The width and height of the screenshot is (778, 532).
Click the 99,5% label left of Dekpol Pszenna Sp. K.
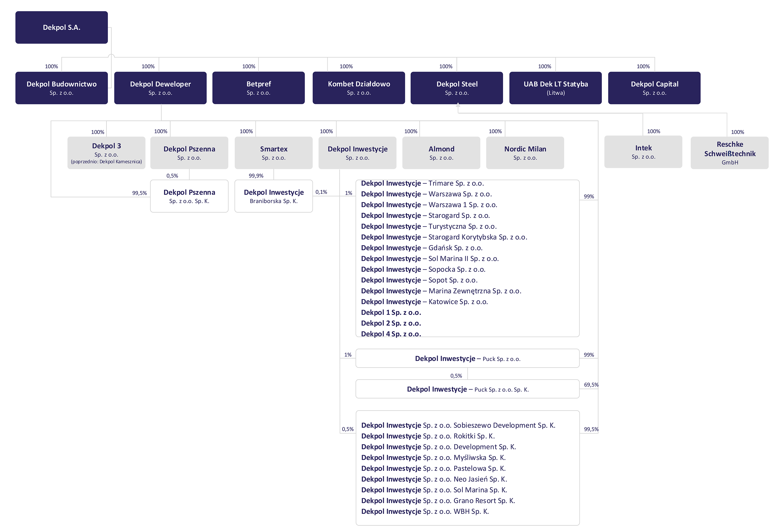[140, 193]
